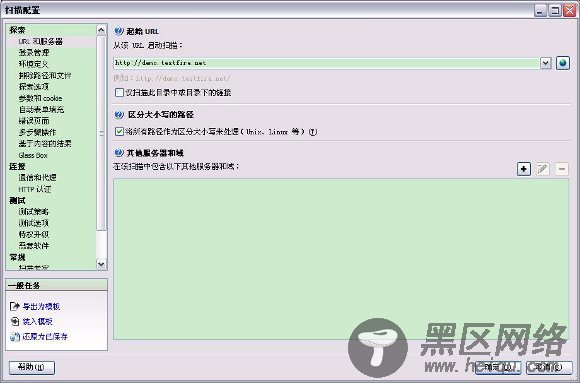Open Glass Box settings
Image resolution: width=580 pixels, height=383 pixels.
coord(33,155)
